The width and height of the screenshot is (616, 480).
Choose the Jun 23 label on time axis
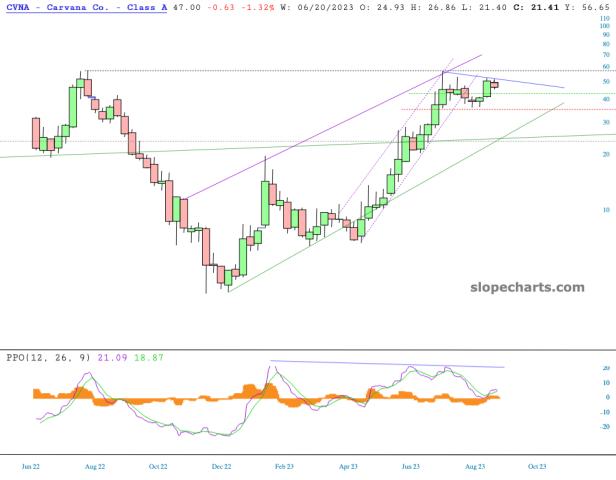(x=410, y=466)
